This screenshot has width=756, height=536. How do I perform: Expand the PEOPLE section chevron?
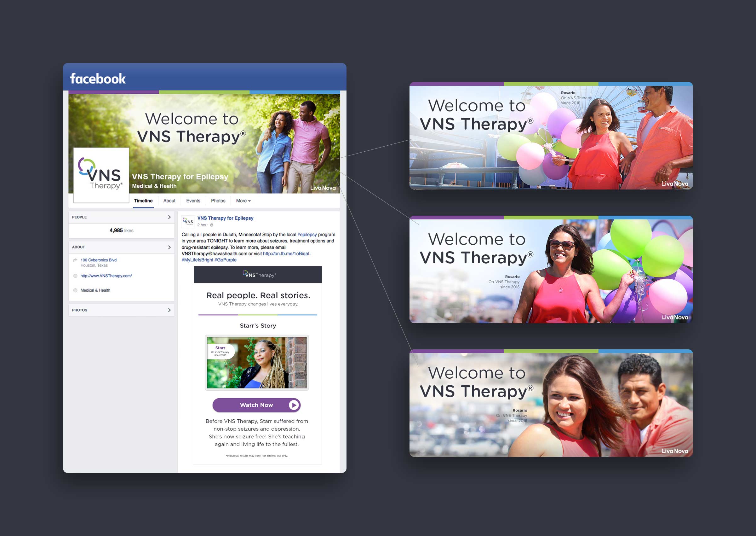tap(169, 217)
